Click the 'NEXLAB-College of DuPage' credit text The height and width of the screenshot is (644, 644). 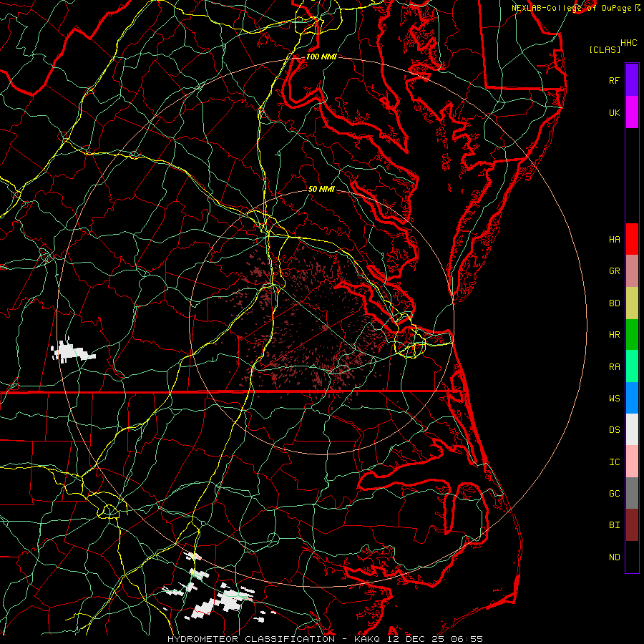click(572, 8)
